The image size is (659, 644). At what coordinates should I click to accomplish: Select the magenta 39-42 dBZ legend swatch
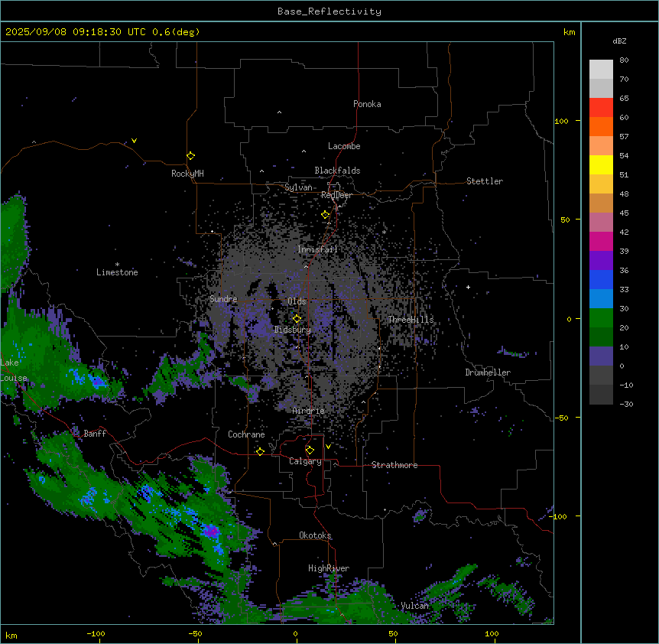601,241
